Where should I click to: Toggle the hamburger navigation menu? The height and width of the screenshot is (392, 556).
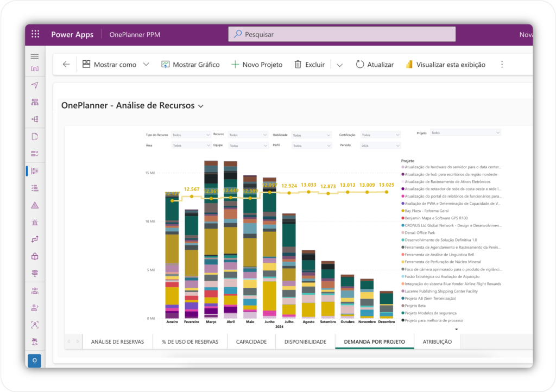click(35, 56)
